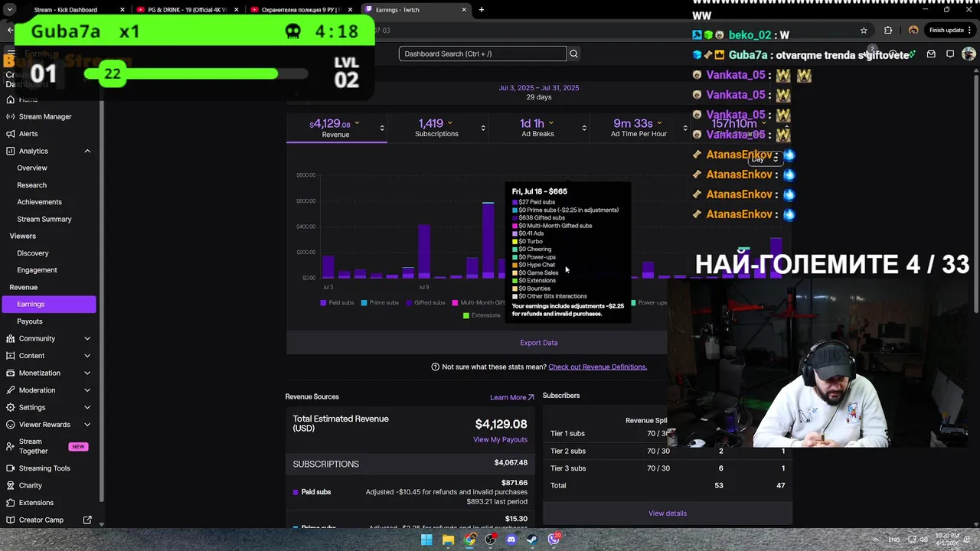980x551 pixels.
Task: Open Steam from the taskbar
Action: (532, 540)
